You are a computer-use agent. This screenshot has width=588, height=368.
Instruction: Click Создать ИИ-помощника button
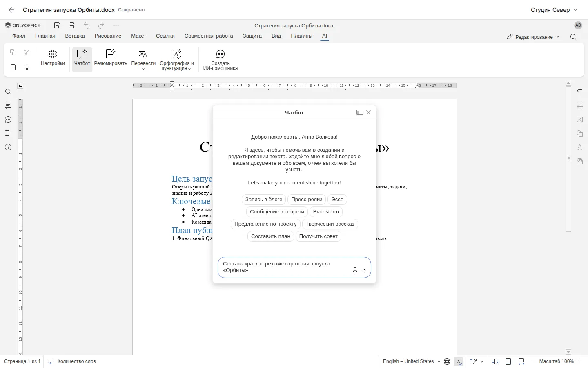(x=220, y=59)
